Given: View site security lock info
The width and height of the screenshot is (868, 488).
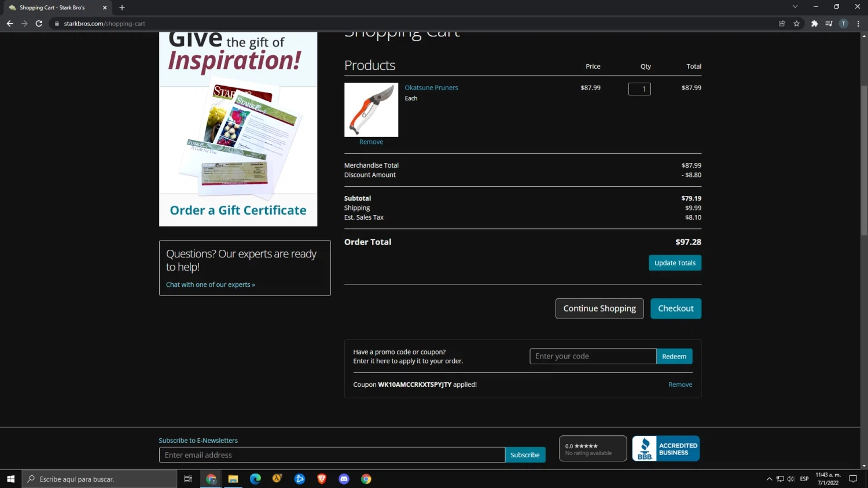Looking at the screenshot, I should tap(57, 24).
